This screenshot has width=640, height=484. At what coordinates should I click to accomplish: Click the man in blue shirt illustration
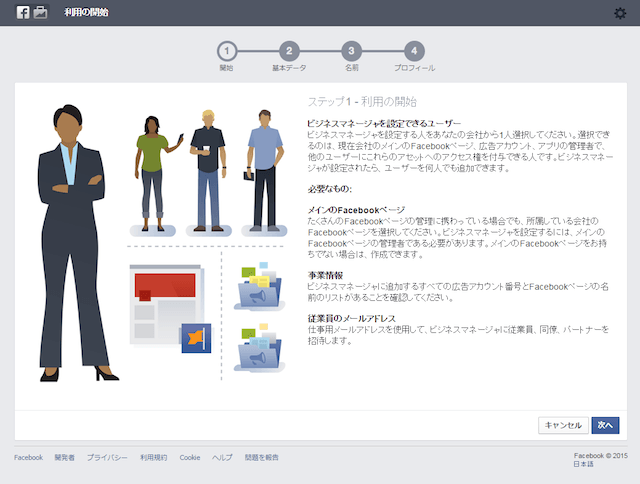[x=264, y=171]
